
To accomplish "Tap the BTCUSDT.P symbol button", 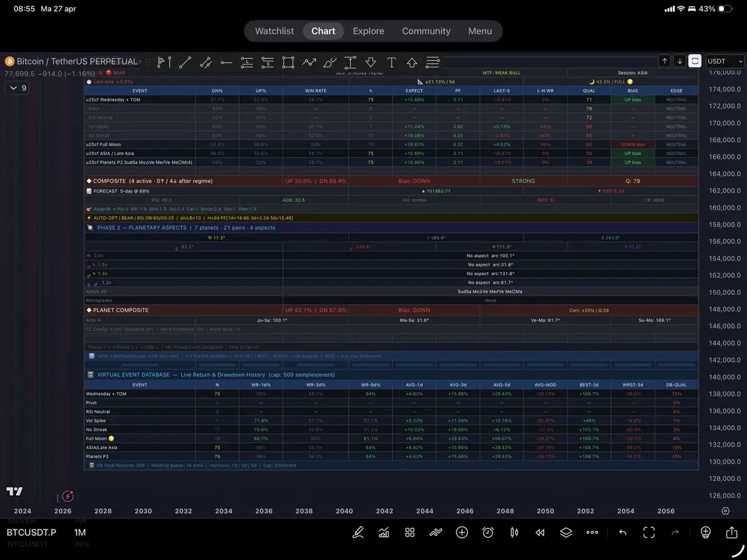I will pos(31,533).
